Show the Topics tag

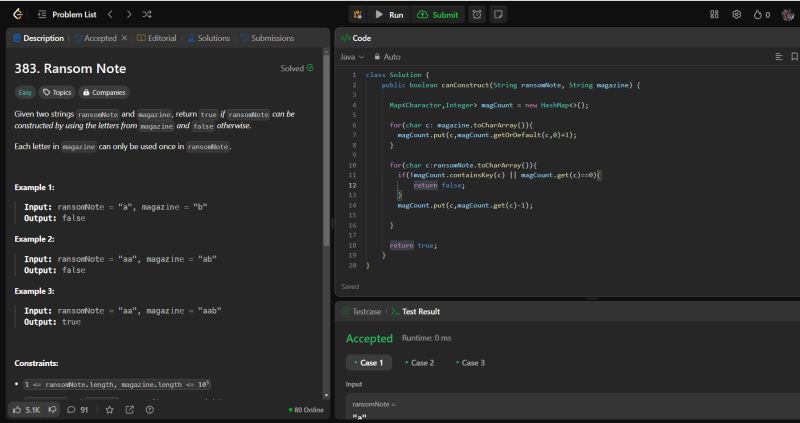pyautogui.click(x=57, y=92)
